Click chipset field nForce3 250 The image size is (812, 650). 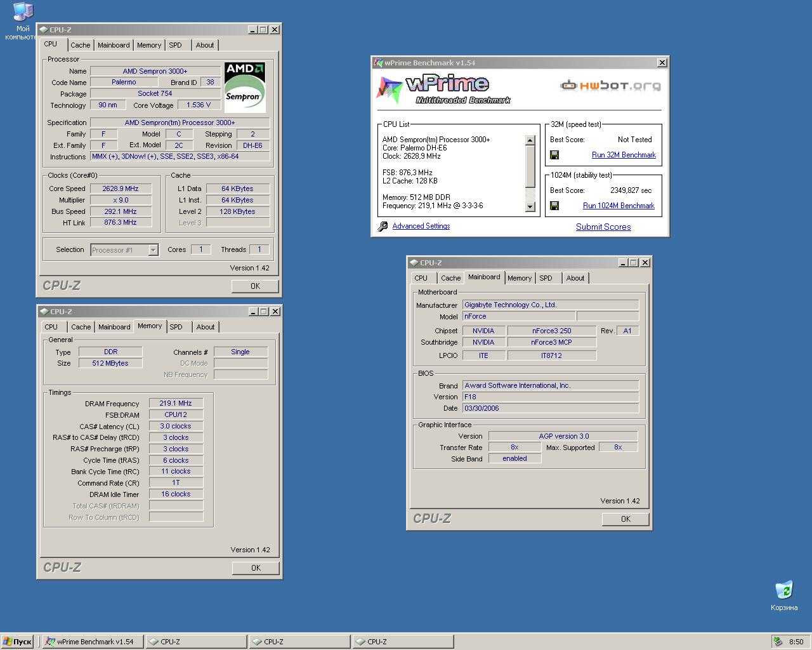coord(552,331)
